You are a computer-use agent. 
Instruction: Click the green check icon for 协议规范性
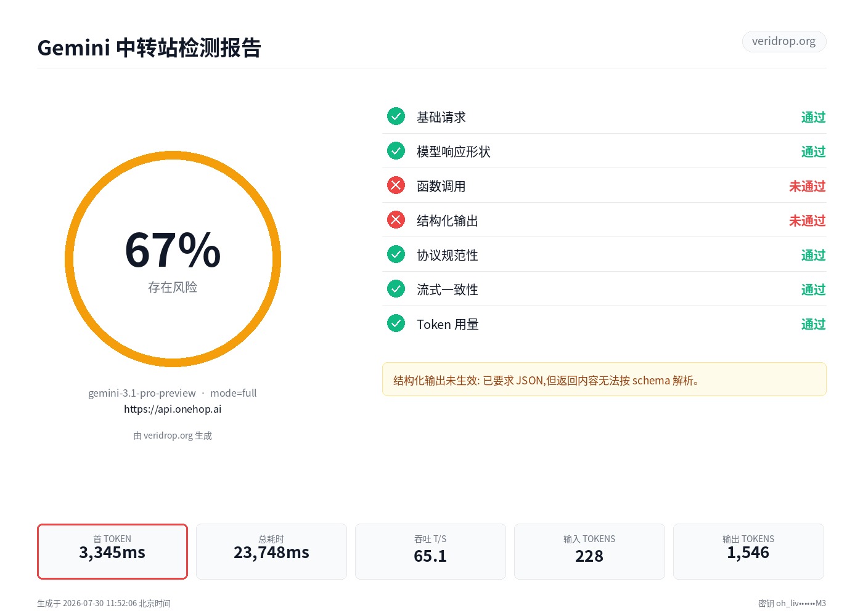(x=396, y=254)
